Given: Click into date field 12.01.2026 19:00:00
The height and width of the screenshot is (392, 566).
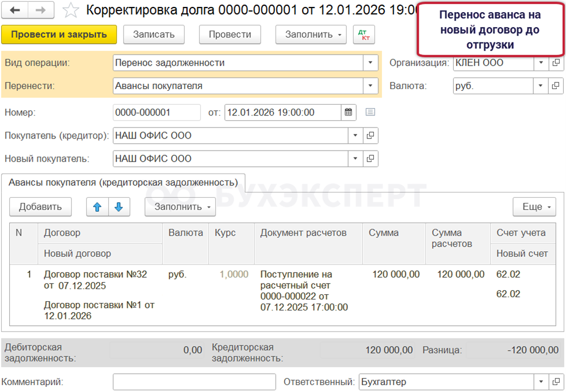Looking at the screenshot, I should point(282,112).
